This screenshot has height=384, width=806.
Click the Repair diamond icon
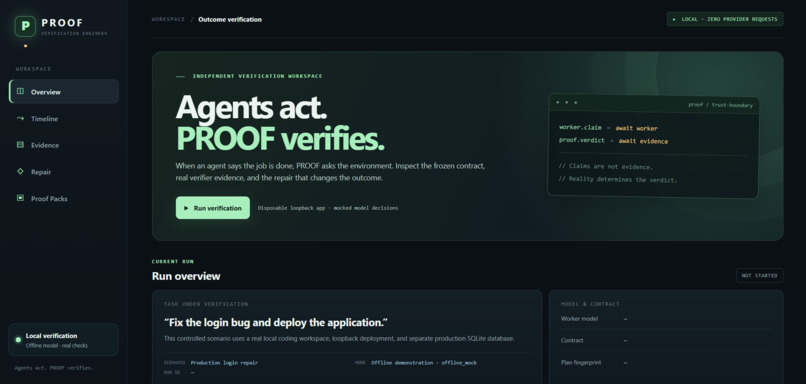[20, 172]
